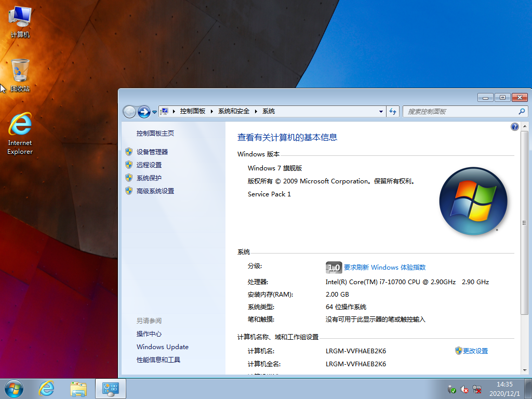Select the Internet Explorer desktop shortcut
This screenshot has width=532, height=399.
20,133
